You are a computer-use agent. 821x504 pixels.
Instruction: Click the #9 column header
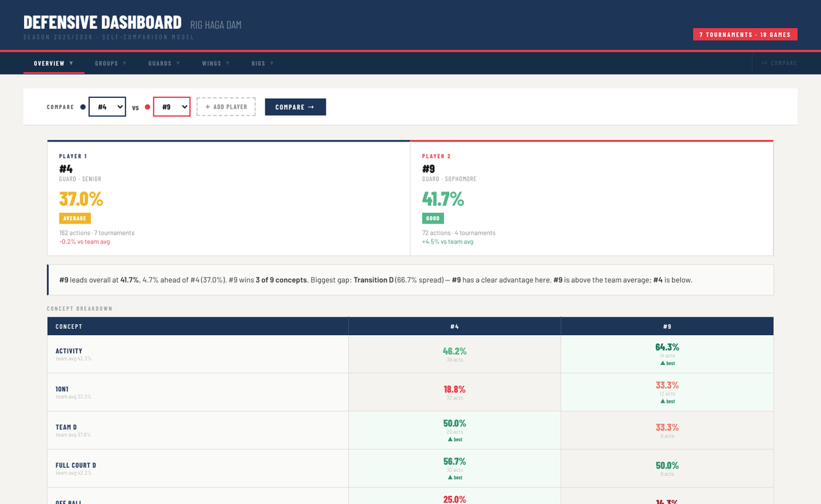pyautogui.click(x=667, y=326)
